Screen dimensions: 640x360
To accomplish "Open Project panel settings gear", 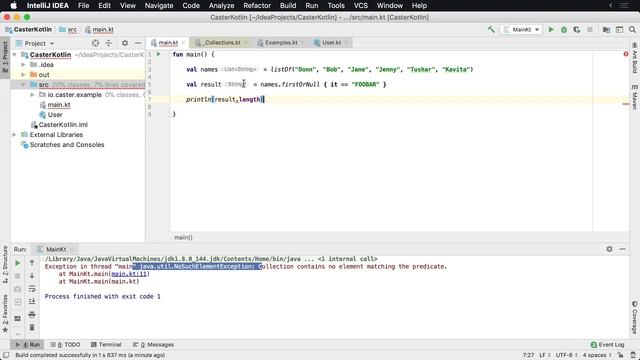I will coord(125,43).
